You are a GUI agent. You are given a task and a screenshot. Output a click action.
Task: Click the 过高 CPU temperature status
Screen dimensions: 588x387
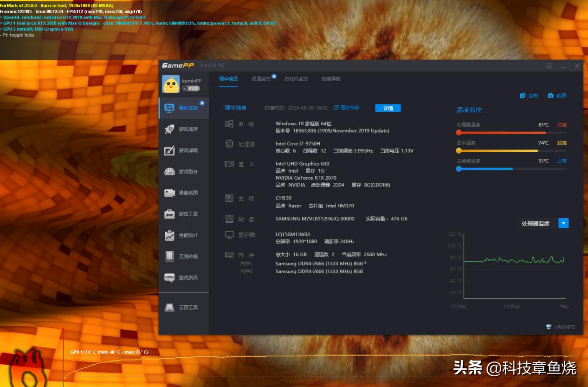point(562,125)
